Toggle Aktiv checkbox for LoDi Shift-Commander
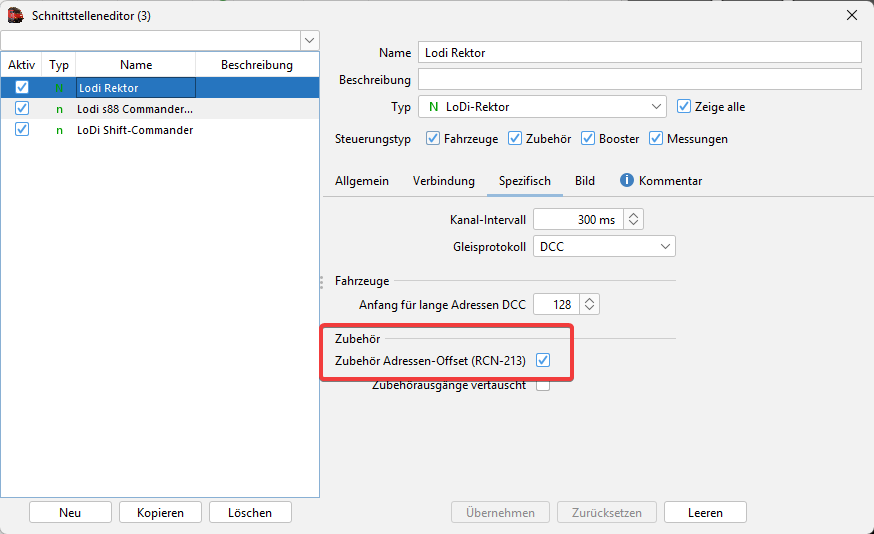This screenshot has width=874, height=534. pyautogui.click(x=22, y=129)
